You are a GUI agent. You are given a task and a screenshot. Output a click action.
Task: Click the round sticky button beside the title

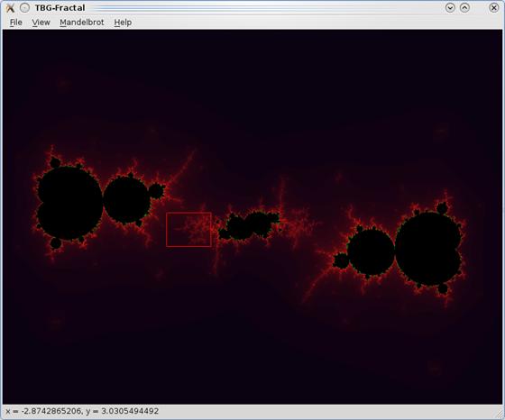pos(25,8)
